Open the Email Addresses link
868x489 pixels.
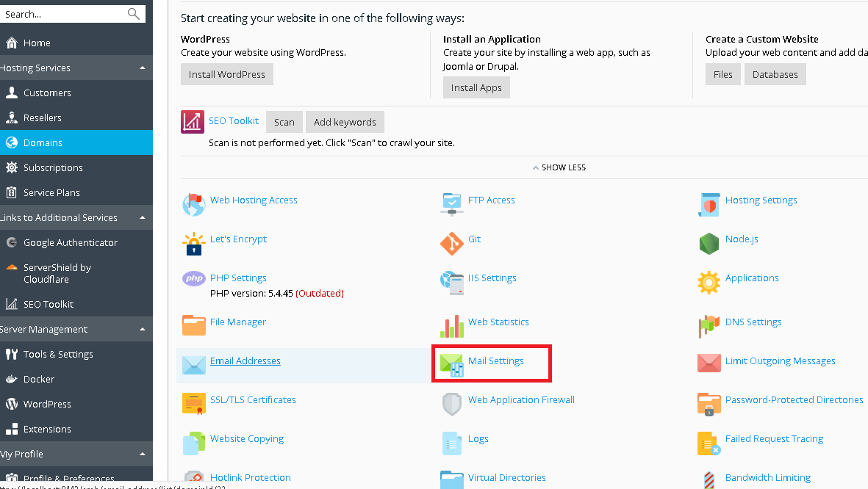point(245,361)
